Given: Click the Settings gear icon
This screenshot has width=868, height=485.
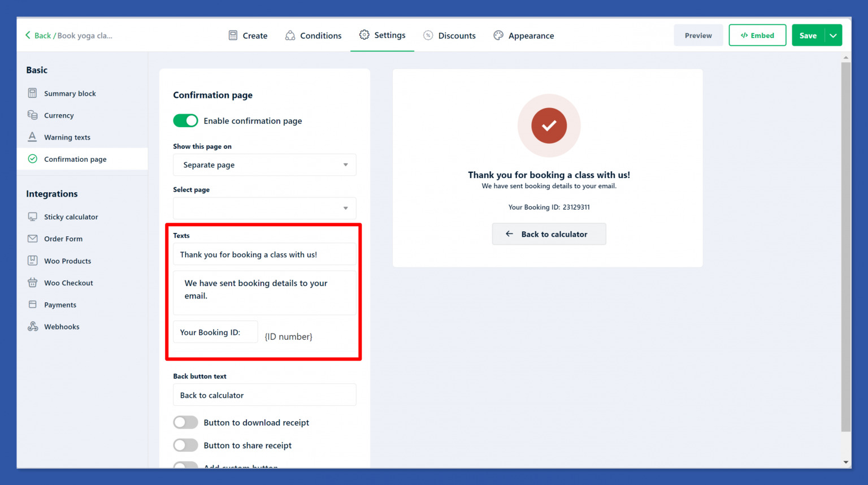Looking at the screenshot, I should [x=364, y=35].
